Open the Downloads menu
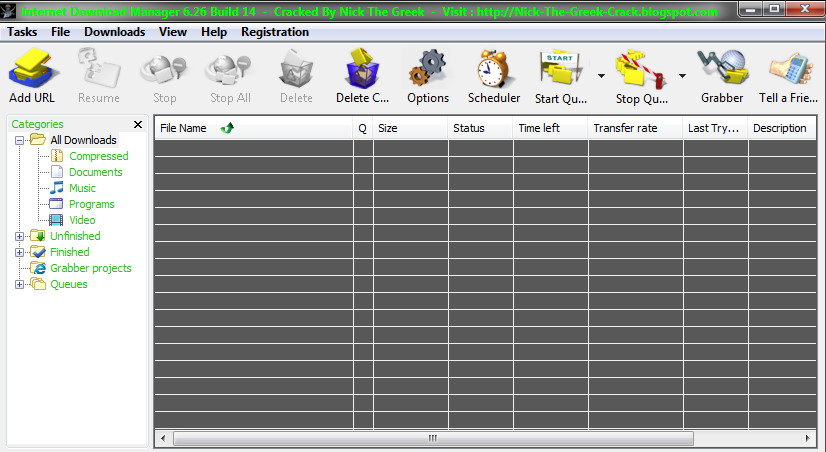Image resolution: width=826 pixels, height=452 pixels. click(x=114, y=32)
